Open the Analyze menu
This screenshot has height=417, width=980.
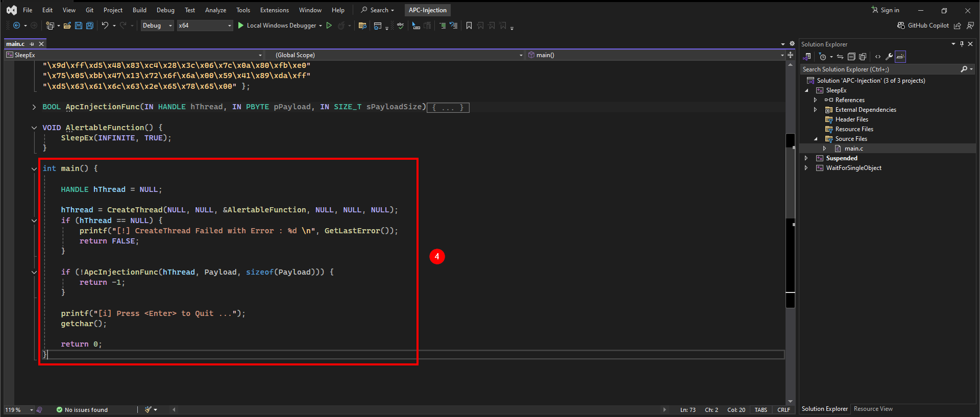click(x=215, y=10)
